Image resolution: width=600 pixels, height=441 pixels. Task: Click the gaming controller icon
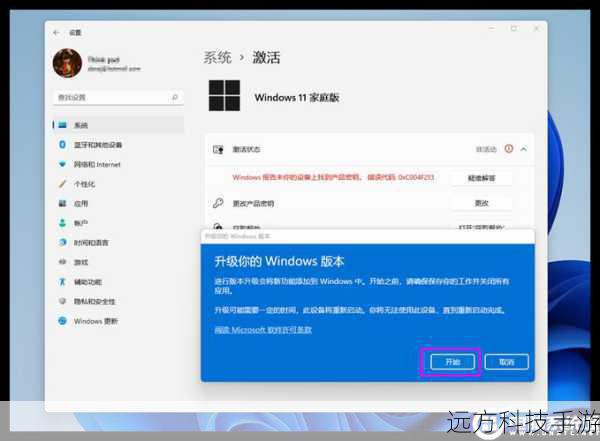point(62,262)
